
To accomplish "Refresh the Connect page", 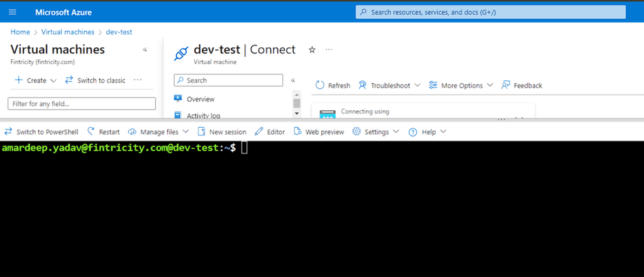I will [333, 86].
